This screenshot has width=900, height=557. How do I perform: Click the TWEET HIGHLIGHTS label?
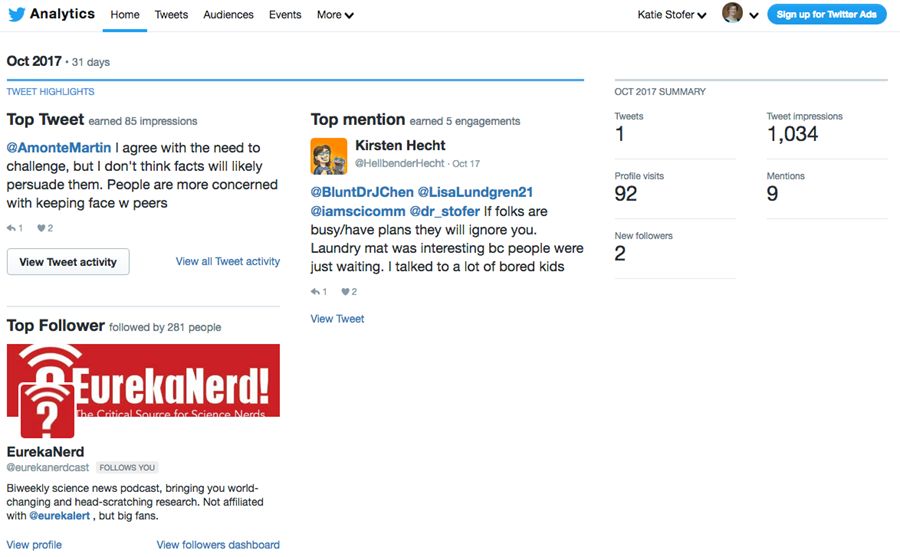coord(51,91)
